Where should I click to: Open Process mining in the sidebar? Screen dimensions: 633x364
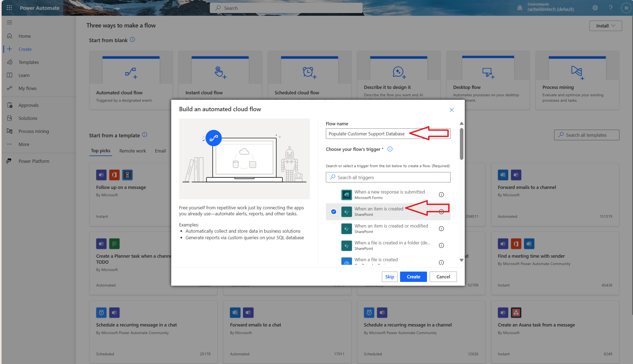pos(34,131)
